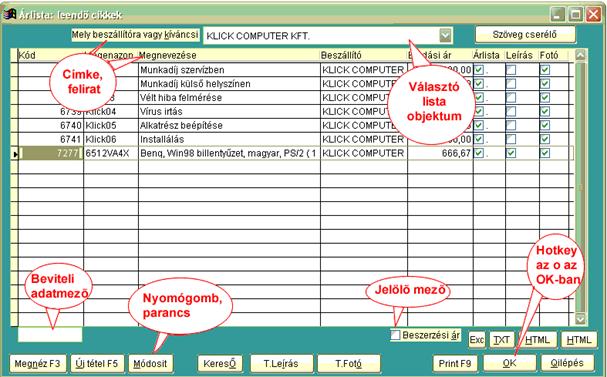
Task: Click the TXT export button
Action: (x=502, y=340)
